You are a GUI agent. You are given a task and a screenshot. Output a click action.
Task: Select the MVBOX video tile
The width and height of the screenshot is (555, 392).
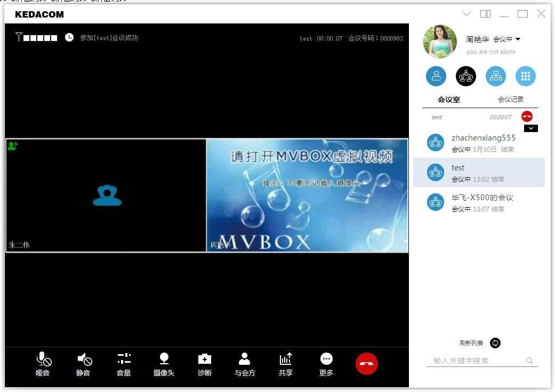[x=307, y=195]
